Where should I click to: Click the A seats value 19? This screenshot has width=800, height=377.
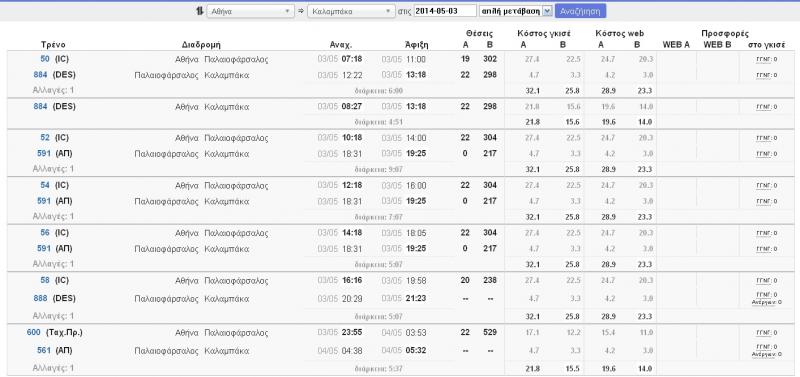pyautogui.click(x=465, y=59)
